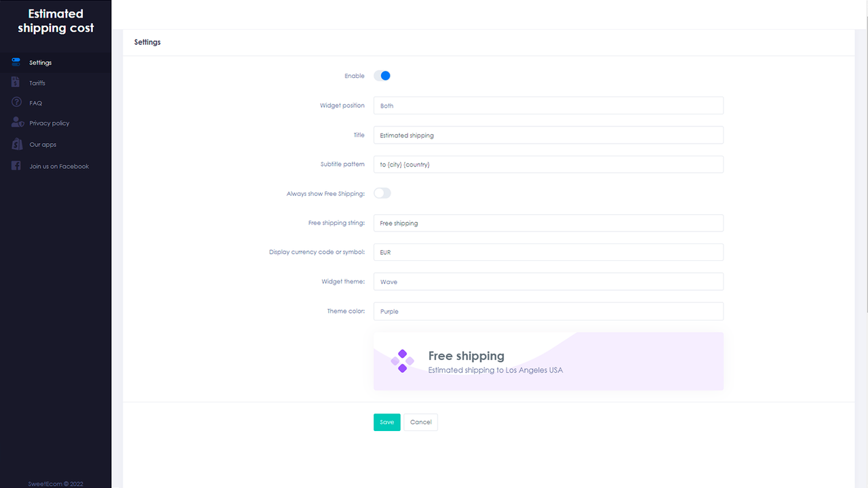
Task: Select the Settings gear icon in sidebar
Action: pos(15,62)
